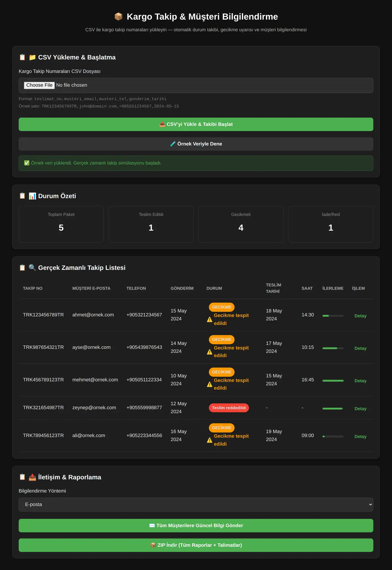Screen dimensions: 392x570
Task: Open Detay for TRK321654987TR
Action: [x=360, y=409]
